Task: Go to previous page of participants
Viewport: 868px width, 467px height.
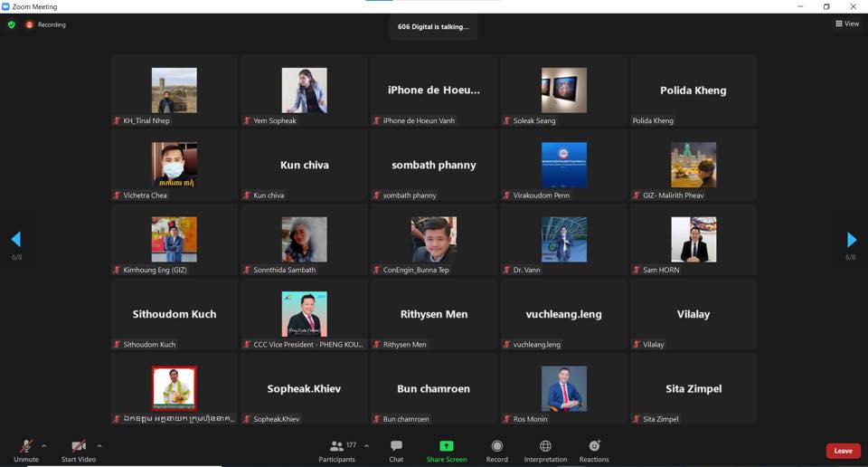Action: pos(15,239)
